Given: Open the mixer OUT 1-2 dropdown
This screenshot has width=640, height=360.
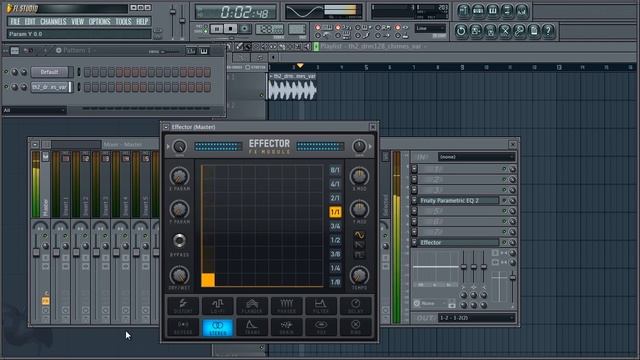Looking at the screenshot, I should click(476, 318).
